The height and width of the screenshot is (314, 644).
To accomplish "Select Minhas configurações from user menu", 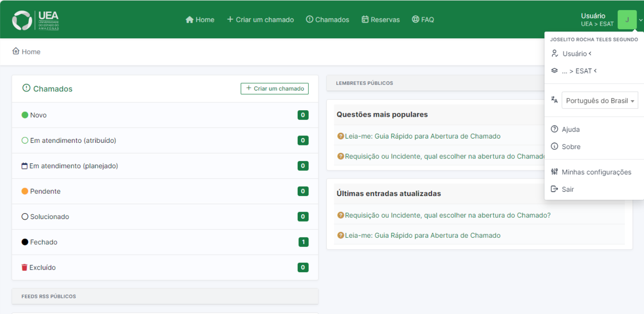I will [596, 172].
